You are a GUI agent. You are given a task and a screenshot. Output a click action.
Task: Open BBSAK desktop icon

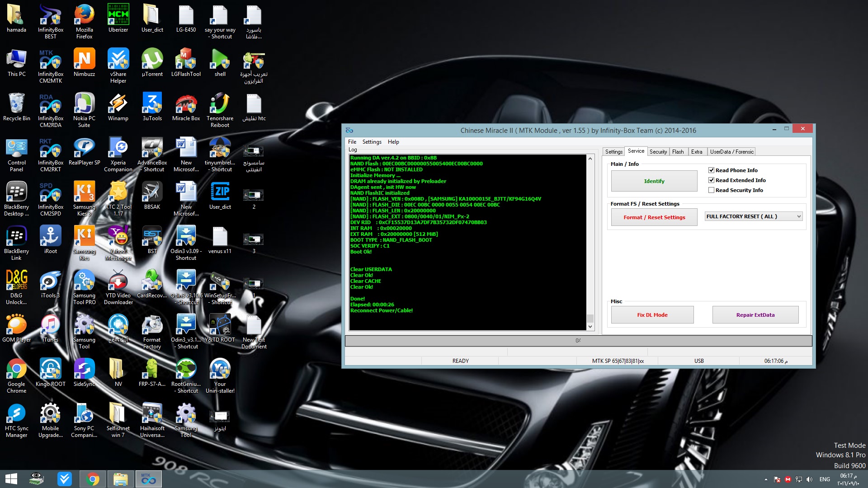click(x=152, y=195)
